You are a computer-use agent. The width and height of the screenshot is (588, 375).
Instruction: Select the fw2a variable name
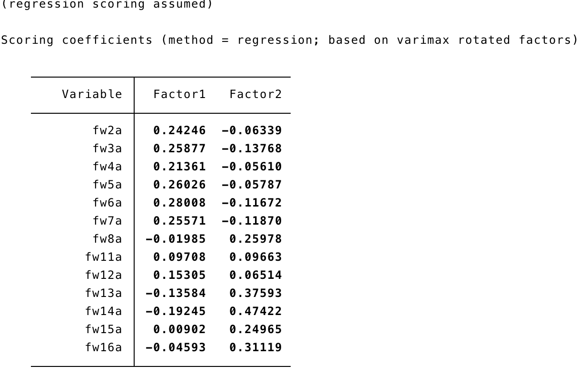click(107, 130)
